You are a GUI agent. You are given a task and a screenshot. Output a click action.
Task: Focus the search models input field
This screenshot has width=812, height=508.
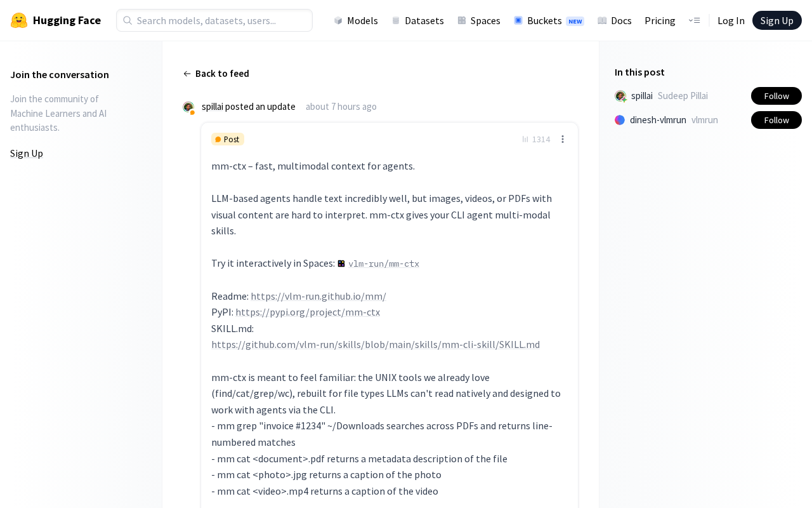coord(214,20)
